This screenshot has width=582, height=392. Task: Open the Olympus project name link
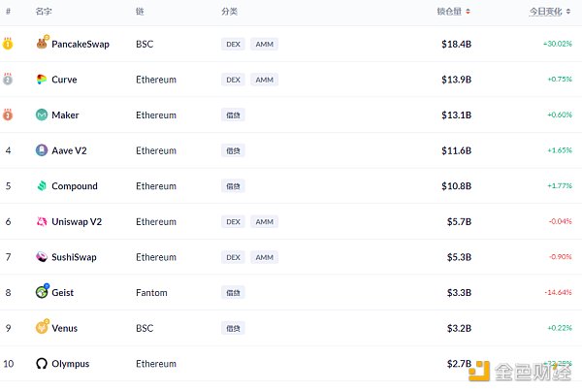(x=70, y=364)
